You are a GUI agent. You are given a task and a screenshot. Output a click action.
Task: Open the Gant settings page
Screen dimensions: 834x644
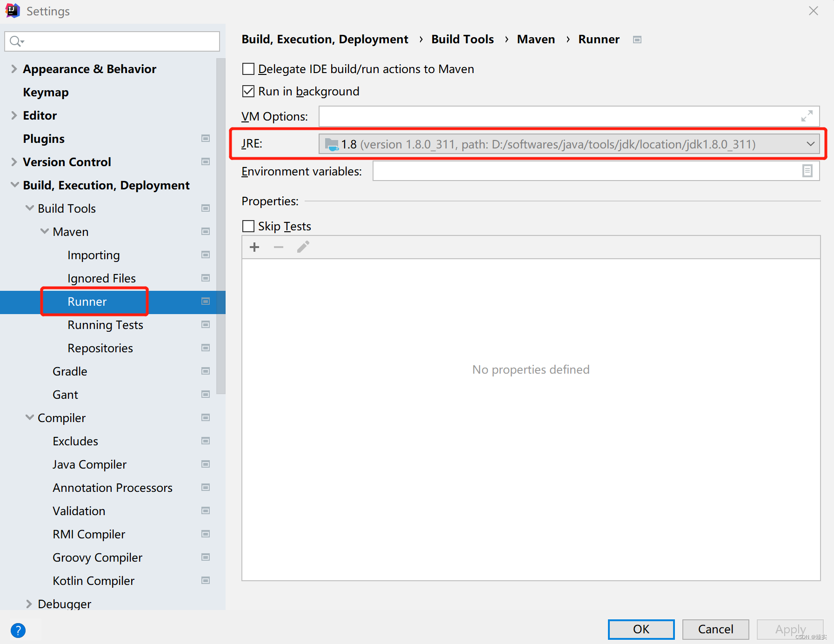pos(65,395)
